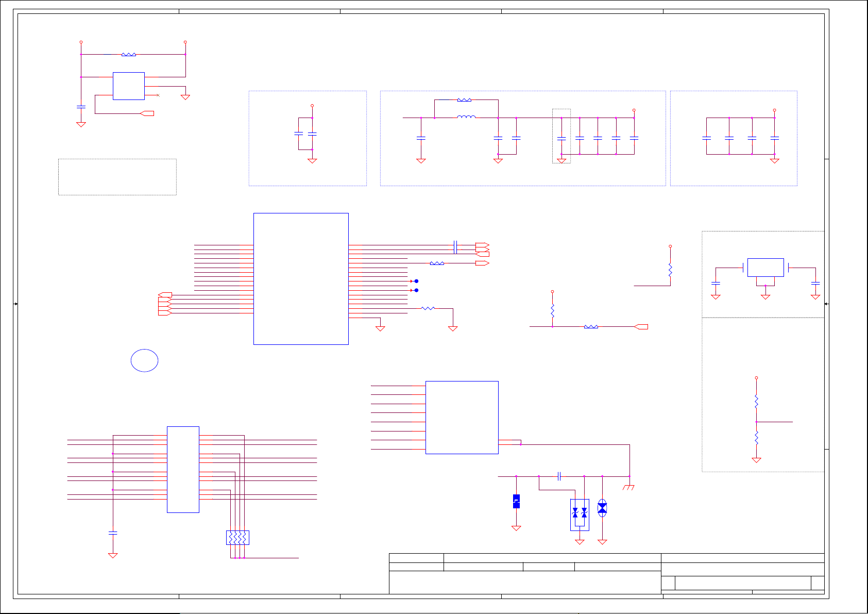
Task: Select the inductor coil symbol
Action: click(466, 117)
